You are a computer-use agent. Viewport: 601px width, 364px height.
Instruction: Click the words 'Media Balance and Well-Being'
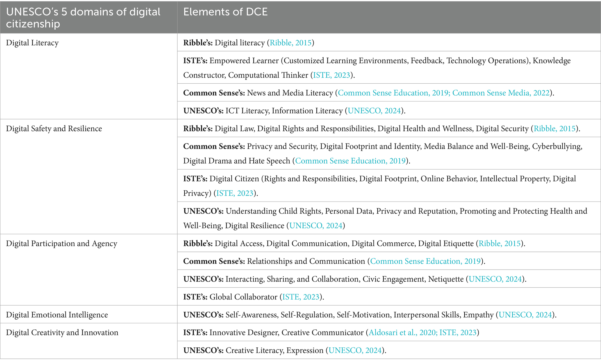[476, 146]
